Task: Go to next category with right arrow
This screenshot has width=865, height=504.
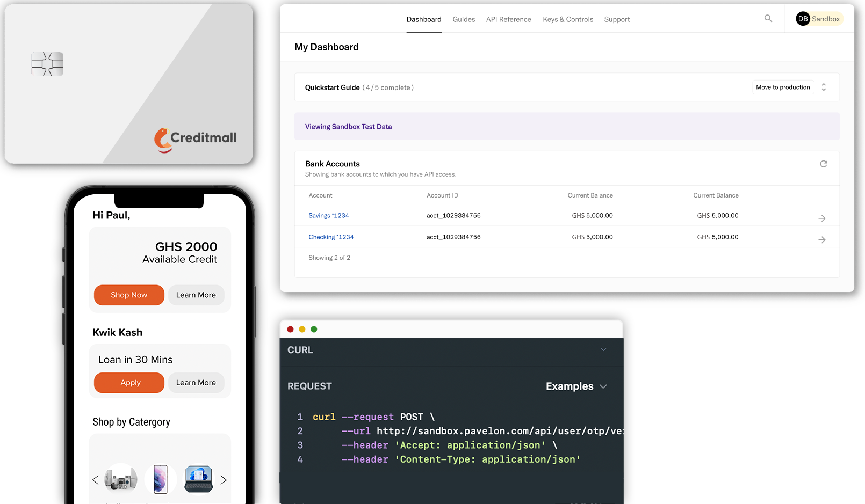Action: 224,480
